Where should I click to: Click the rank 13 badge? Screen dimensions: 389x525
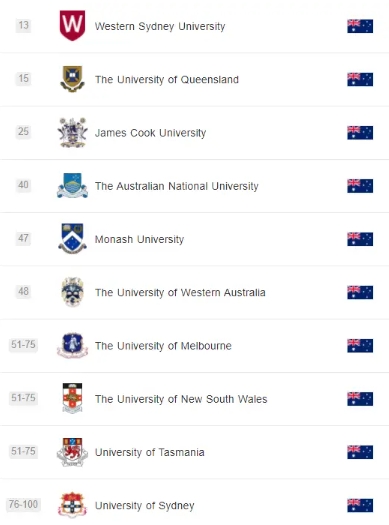pos(23,25)
